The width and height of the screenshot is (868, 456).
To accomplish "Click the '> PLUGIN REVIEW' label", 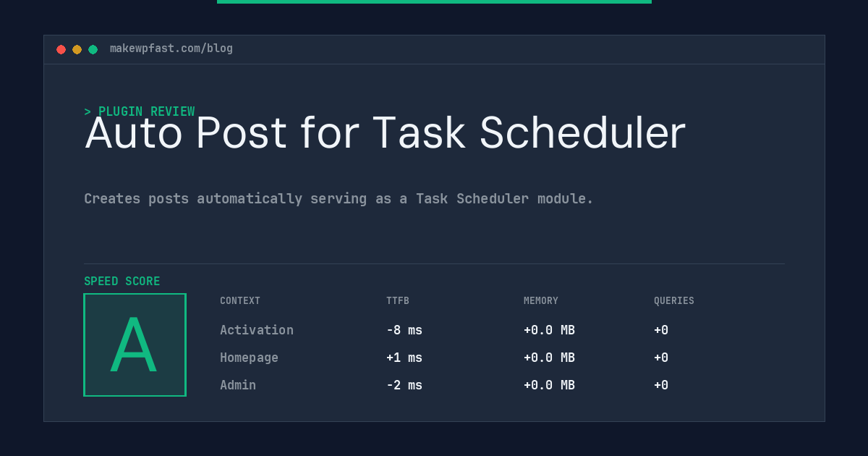I will pyautogui.click(x=140, y=111).
